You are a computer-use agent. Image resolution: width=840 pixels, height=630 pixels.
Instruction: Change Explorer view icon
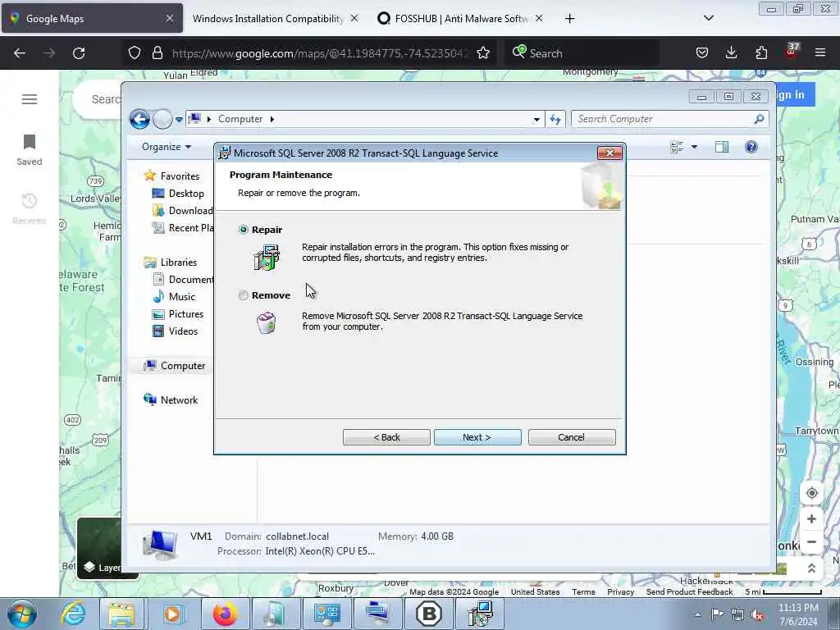tap(677, 147)
